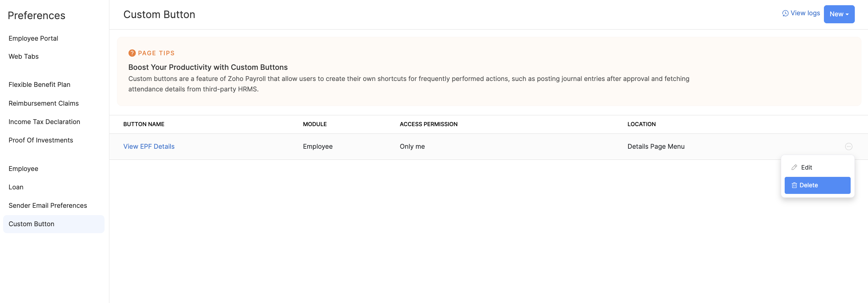
Task: Open Income Tax Declaration settings
Action: point(44,122)
